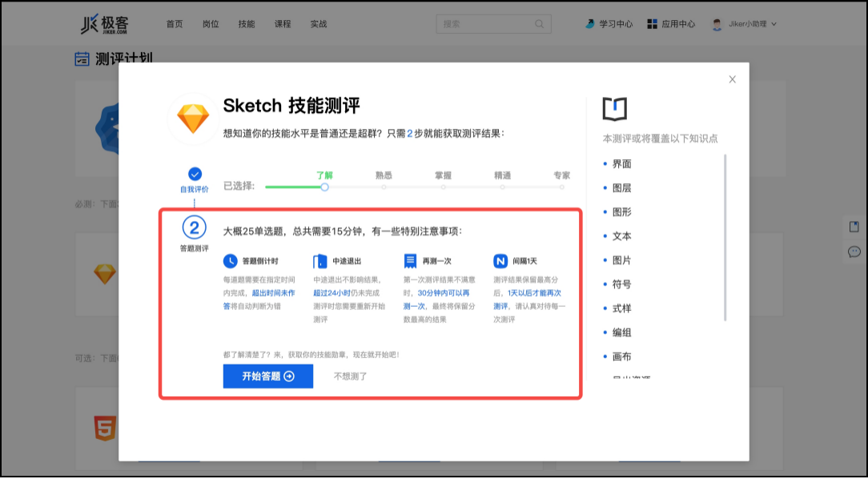Open the 课程 nav item
This screenshot has width=868, height=479.
pyautogui.click(x=283, y=24)
